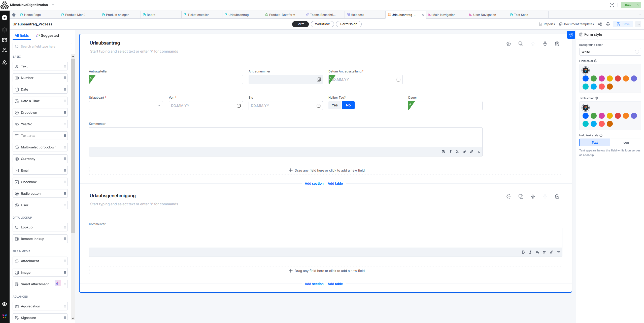Open the calendar picker in the Von field

pos(239,106)
